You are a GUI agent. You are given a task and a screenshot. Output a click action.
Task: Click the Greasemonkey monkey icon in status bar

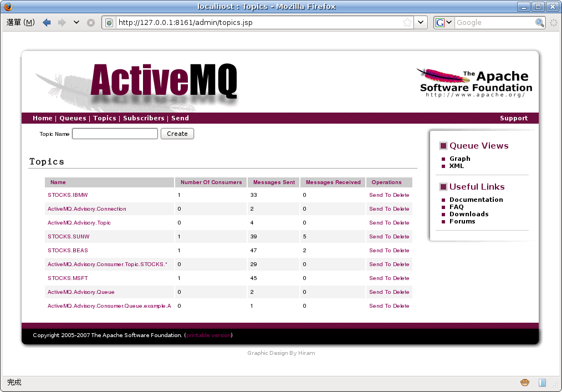(525, 383)
